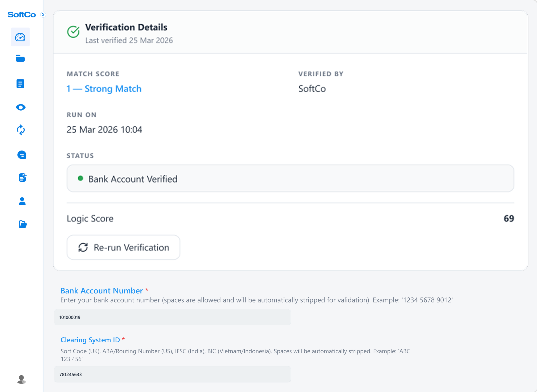Open the documents icon in the sidebar
Screen dimensions: 538x392
pyautogui.click(x=20, y=83)
